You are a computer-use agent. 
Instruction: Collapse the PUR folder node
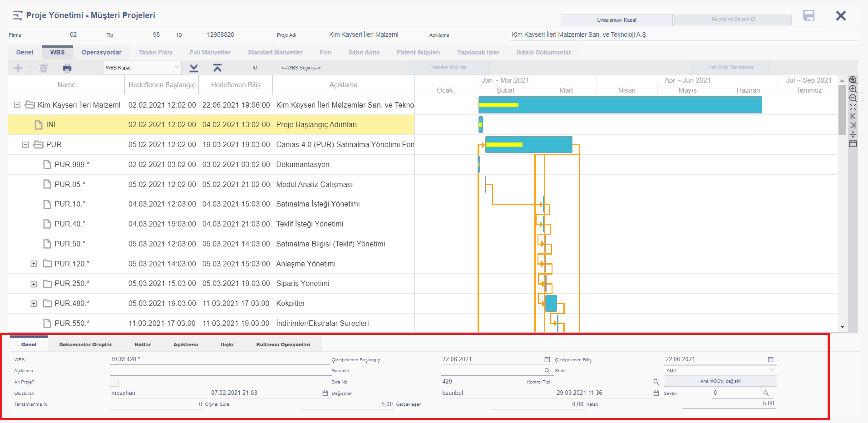[x=26, y=145]
